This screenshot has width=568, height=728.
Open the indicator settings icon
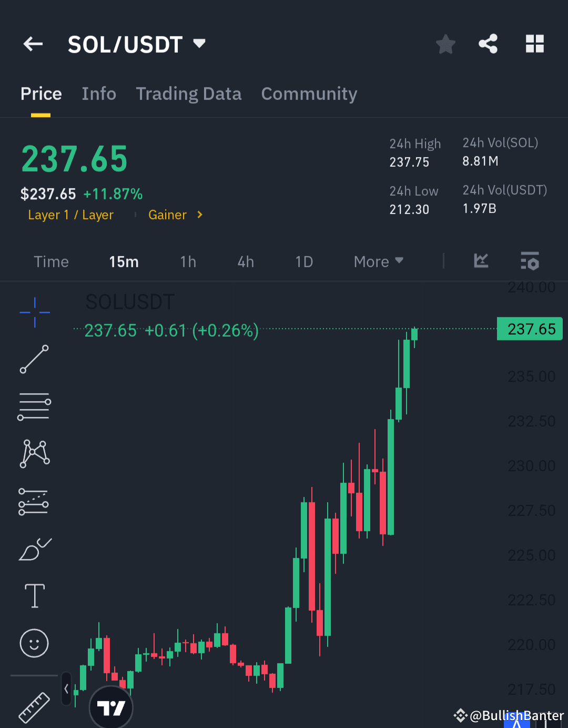[x=530, y=261]
